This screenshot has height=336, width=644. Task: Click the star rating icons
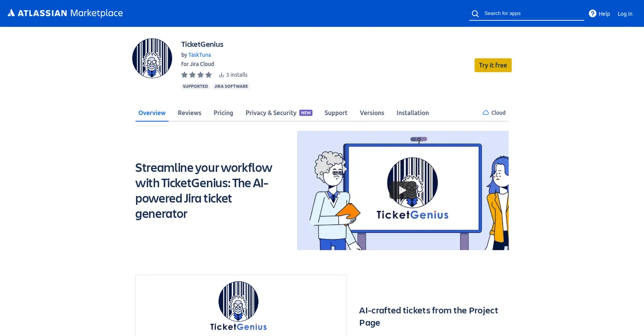coord(197,75)
